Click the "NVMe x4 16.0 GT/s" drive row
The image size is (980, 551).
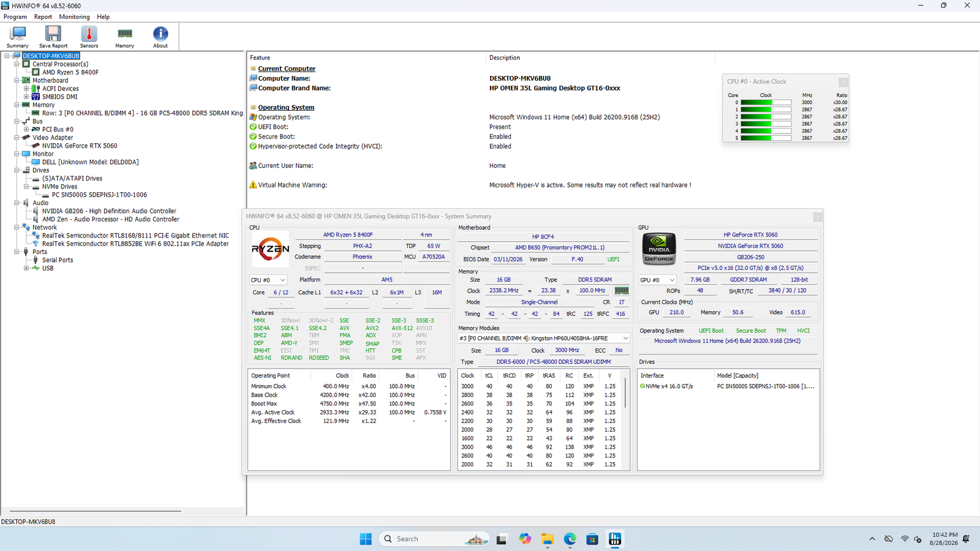point(728,386)
